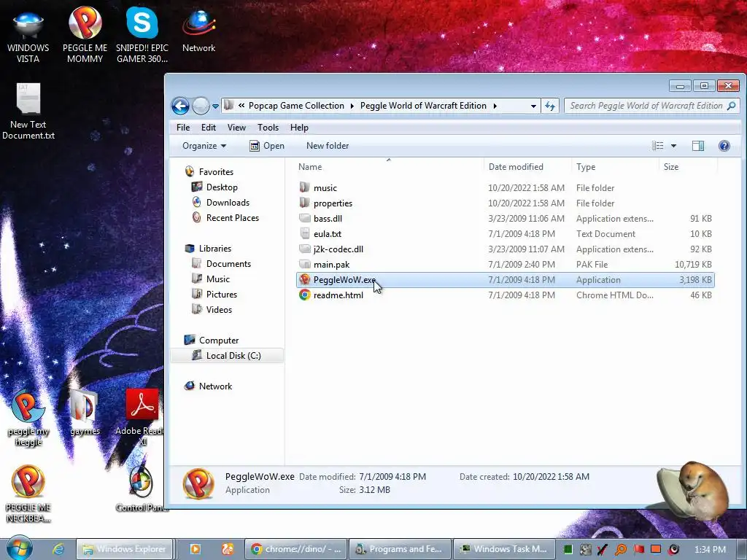
Task: Switch to chrome://dino/ taskbar window
Action: (296, 549)
